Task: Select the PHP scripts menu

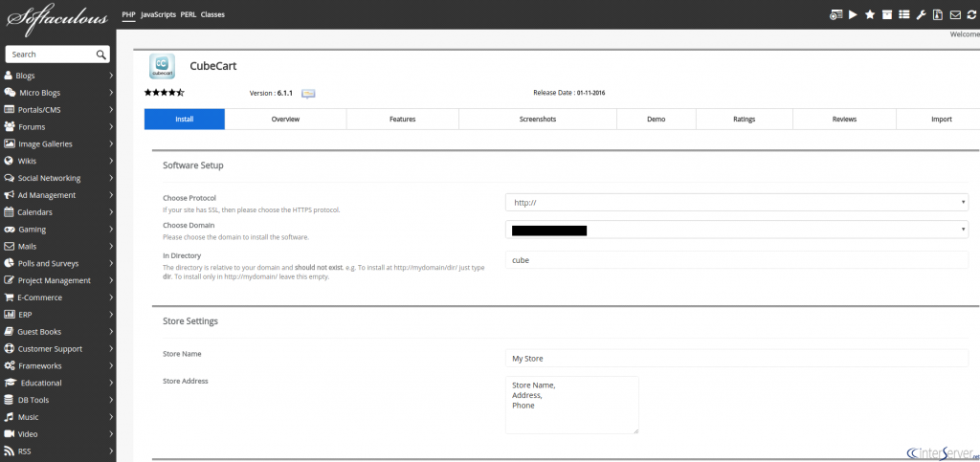Action: [x=129, y=14]
